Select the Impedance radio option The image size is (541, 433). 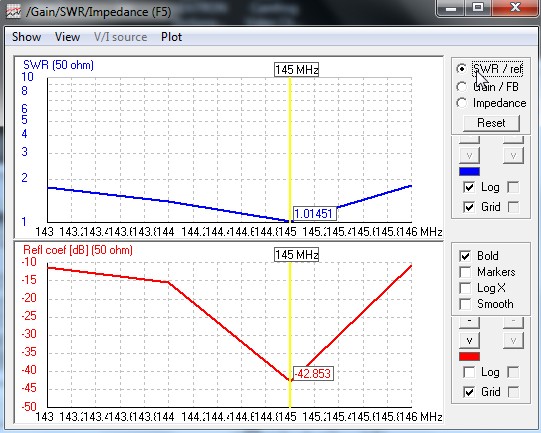tap(461, 103)
